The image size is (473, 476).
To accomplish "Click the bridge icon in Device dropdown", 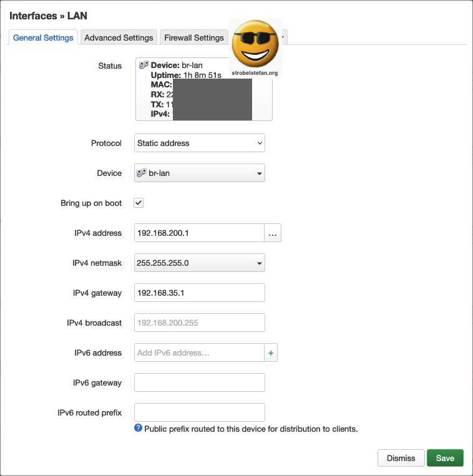I will pos(141,173).
